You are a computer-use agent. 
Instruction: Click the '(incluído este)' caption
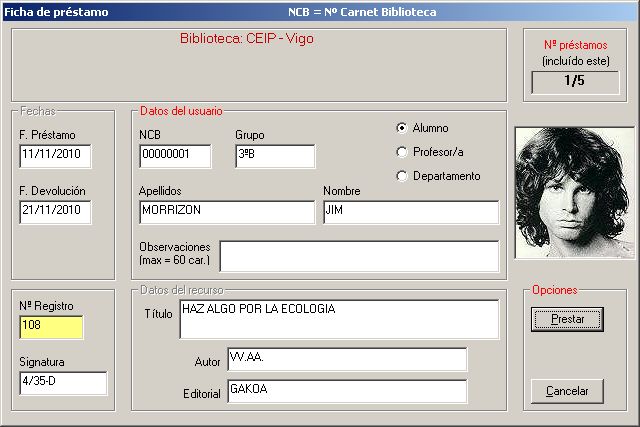pos(576,61)
